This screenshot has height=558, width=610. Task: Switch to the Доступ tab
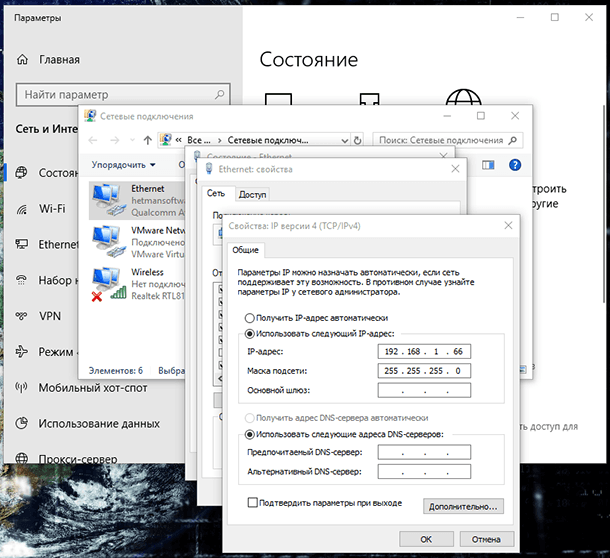click(x=253, y=194)
